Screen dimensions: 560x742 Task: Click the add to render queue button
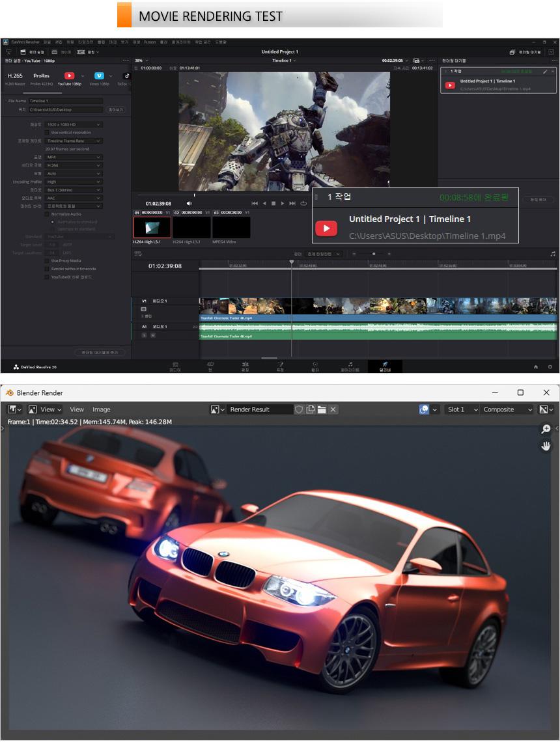(x=100, y=352)
